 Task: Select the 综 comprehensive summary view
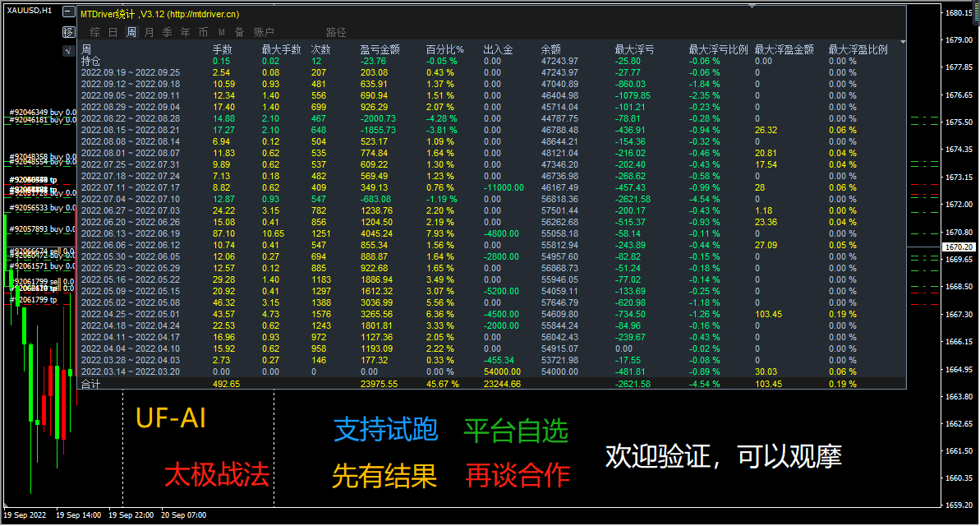tap(94, 31)
